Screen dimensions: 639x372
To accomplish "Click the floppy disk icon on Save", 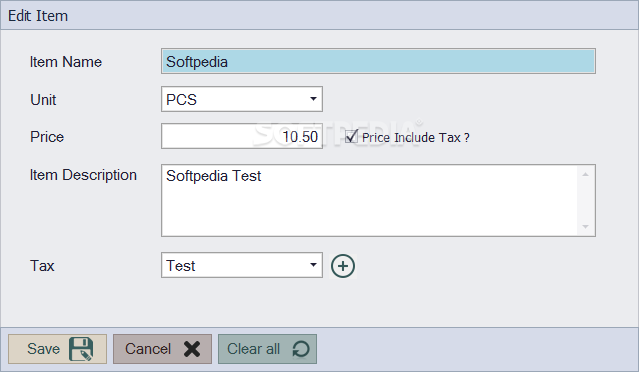I will 81,349.
